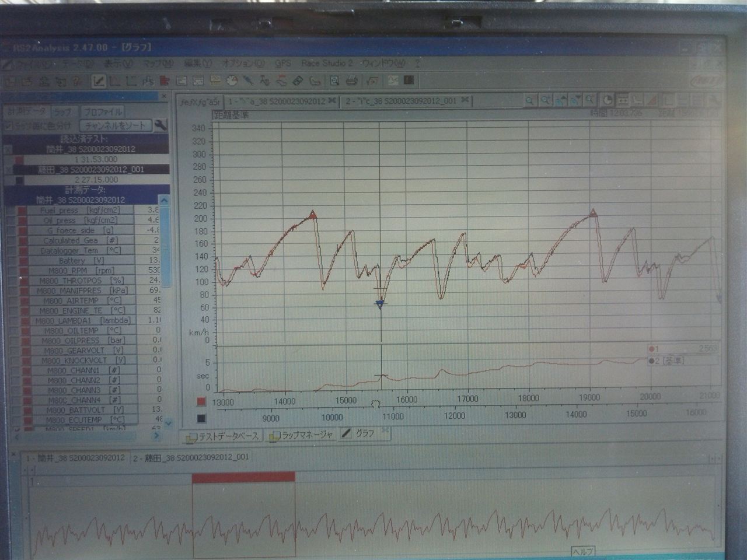Click the horizontal fit arrows icon above graph
The image size is (747, 560).
click(x=622, y=100)
